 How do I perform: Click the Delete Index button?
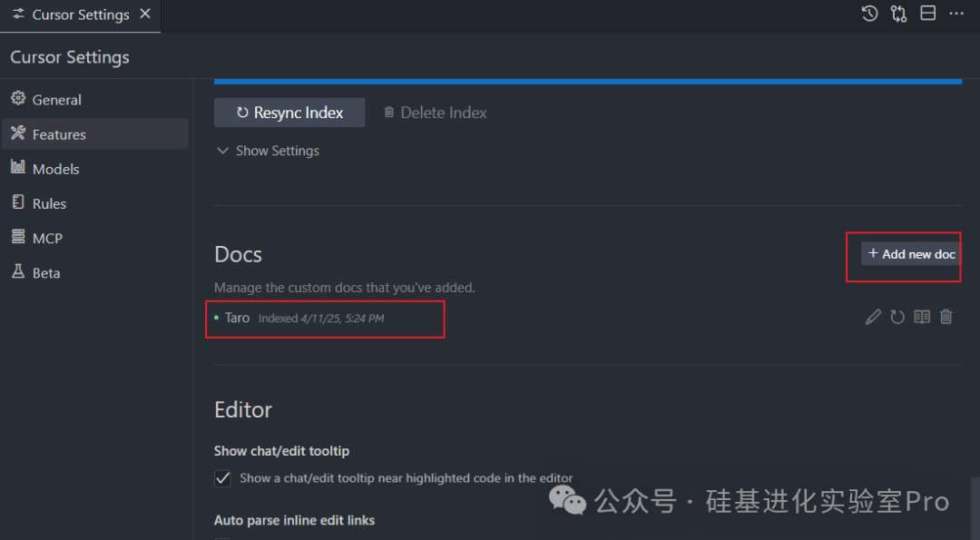435,113
